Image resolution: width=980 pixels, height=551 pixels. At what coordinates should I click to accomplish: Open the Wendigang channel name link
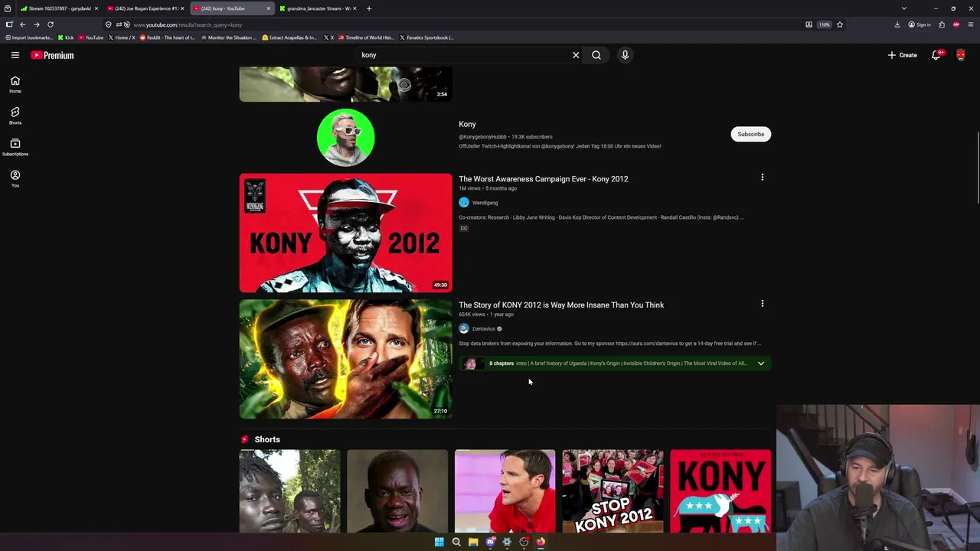485,203
